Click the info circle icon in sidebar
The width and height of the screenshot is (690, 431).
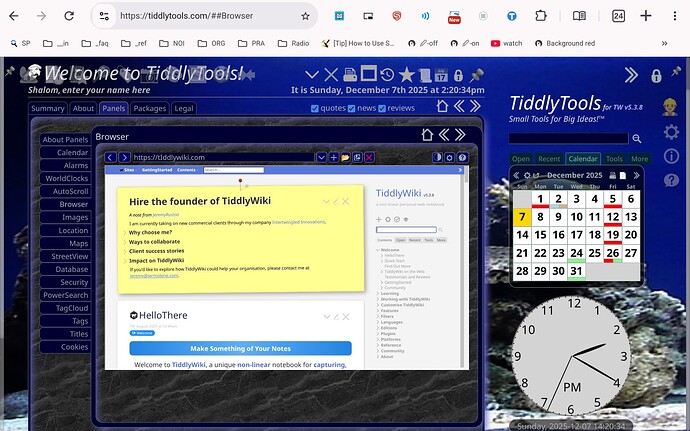(671, 156)
